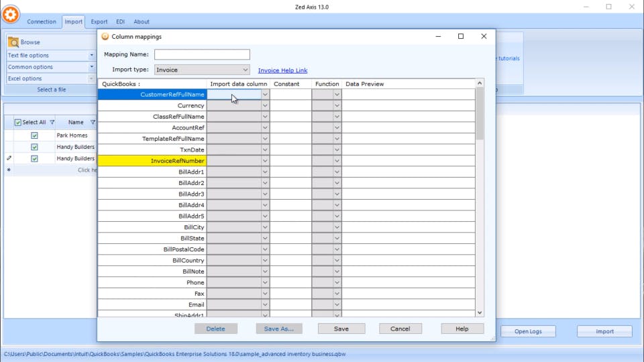644x362 pixels.
Task: Click the Constant cell for CustomerRefFullName
Action: [x=290, y=95]
